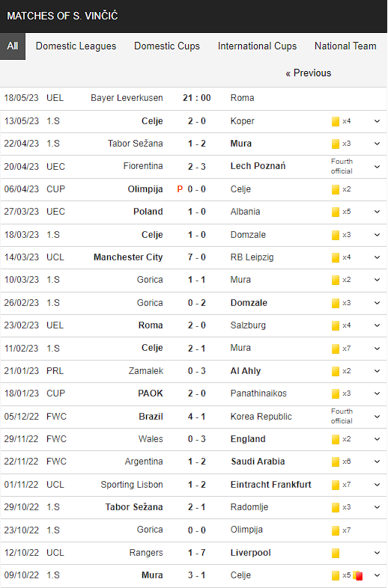Click yellow card icon in Celje–Koper row
388x588 pixels.
[336, 121]
